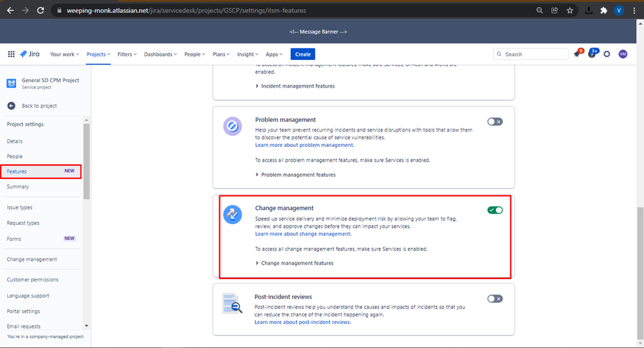Open browser extensions puzzle icon
Viewport: 644px width, 348px height.
point(603,10)
